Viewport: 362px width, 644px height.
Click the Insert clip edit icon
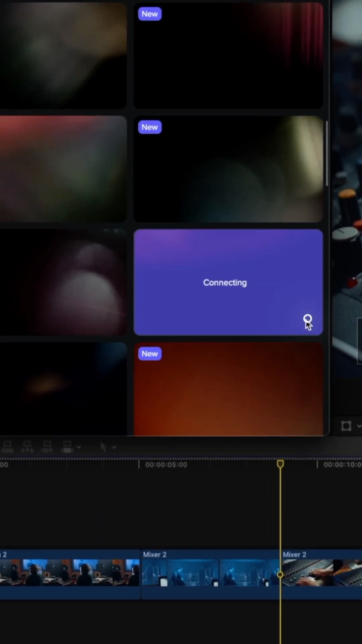[x=27, y=446]
